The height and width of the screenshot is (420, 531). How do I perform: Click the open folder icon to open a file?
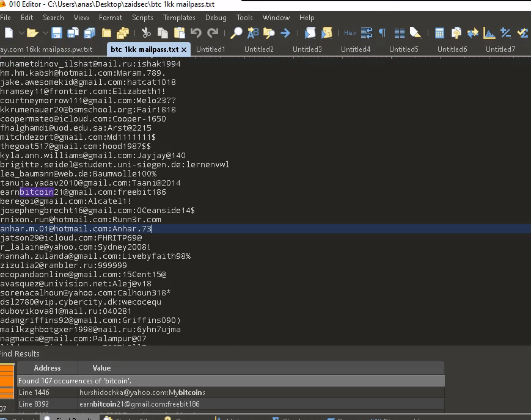[x=32, y=33]
